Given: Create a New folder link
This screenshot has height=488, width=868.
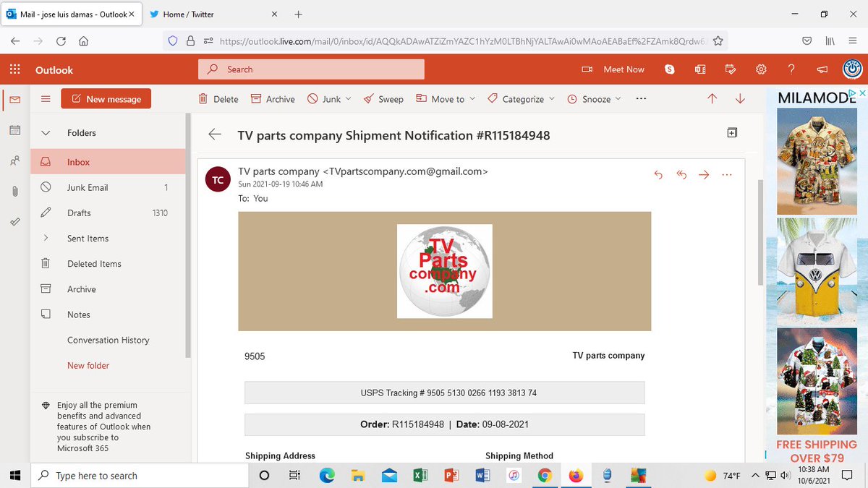Looking at the screenshot, I should tap(88, 365).
